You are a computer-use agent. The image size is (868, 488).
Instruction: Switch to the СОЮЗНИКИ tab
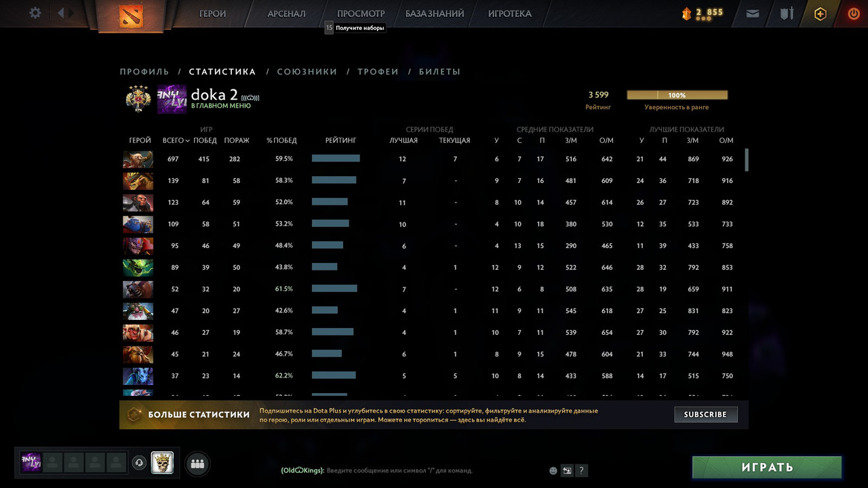[x=307, y=71]
